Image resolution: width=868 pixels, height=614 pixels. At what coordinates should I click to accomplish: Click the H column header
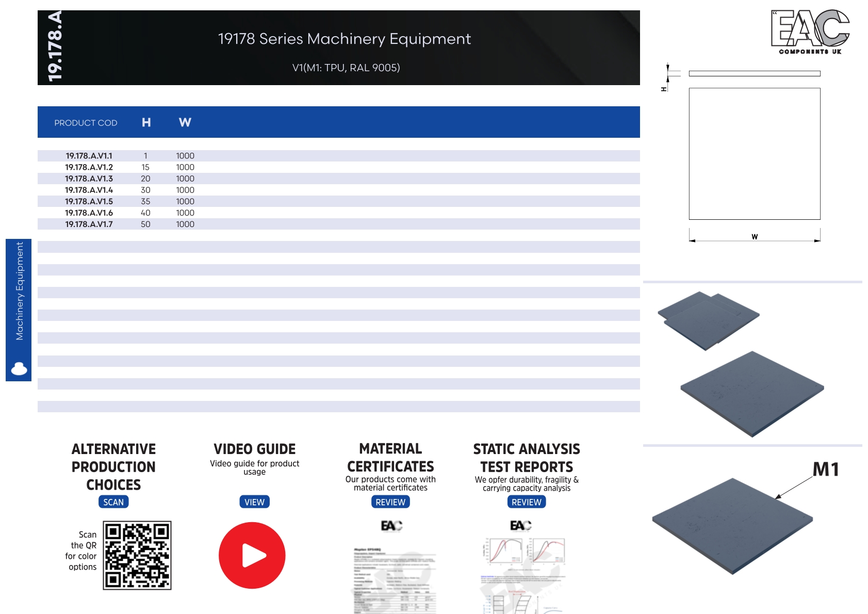[x=146, y=122]
